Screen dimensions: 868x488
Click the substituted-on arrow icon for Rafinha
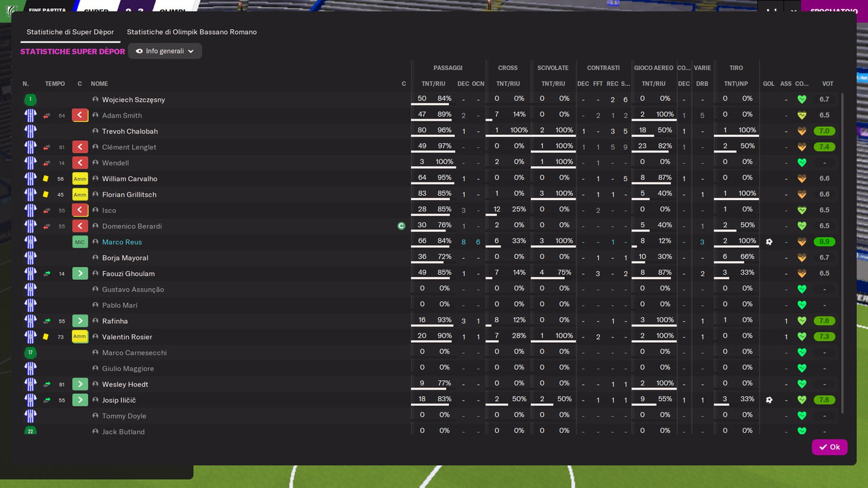coord(81,321)
